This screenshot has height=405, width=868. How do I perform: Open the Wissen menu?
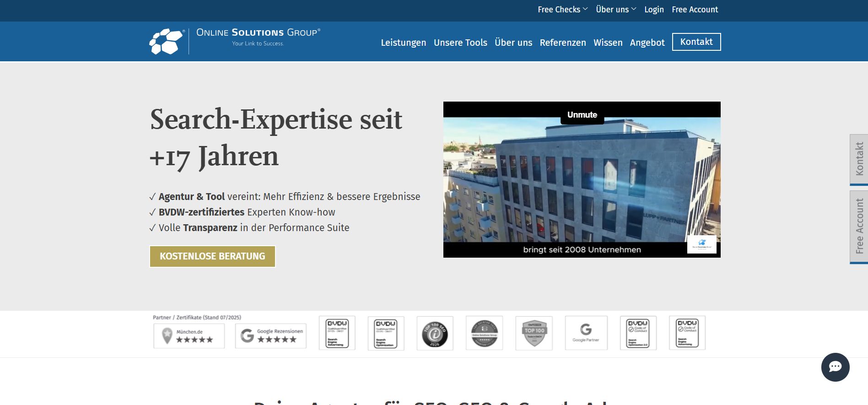[x=608, y=43]
